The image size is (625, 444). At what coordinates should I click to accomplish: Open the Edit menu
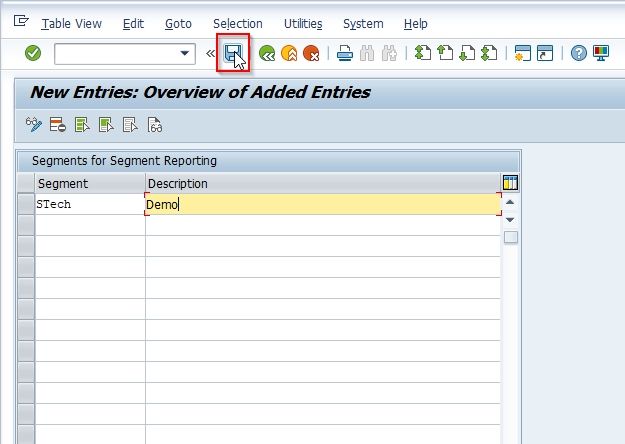click(x=133, y=24)
